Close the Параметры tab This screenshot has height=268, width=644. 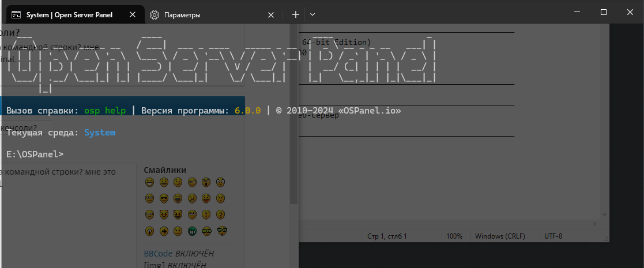270,15
